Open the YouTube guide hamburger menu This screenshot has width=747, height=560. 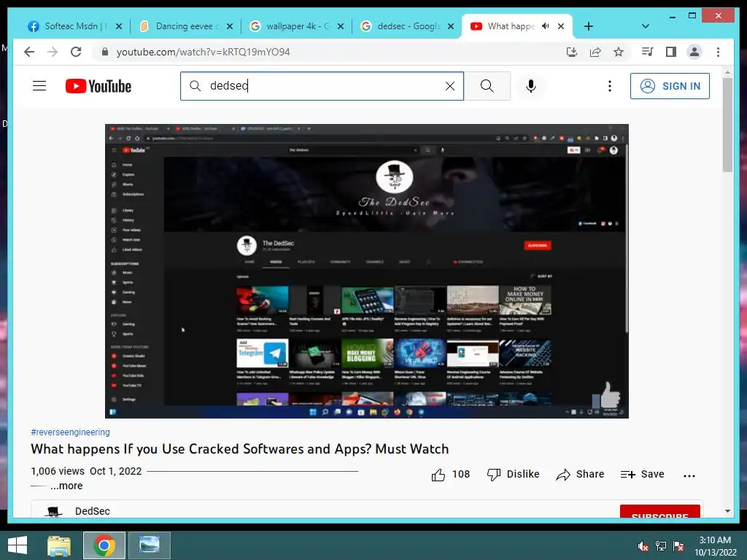pyautogui.click(x=39, y=86)
